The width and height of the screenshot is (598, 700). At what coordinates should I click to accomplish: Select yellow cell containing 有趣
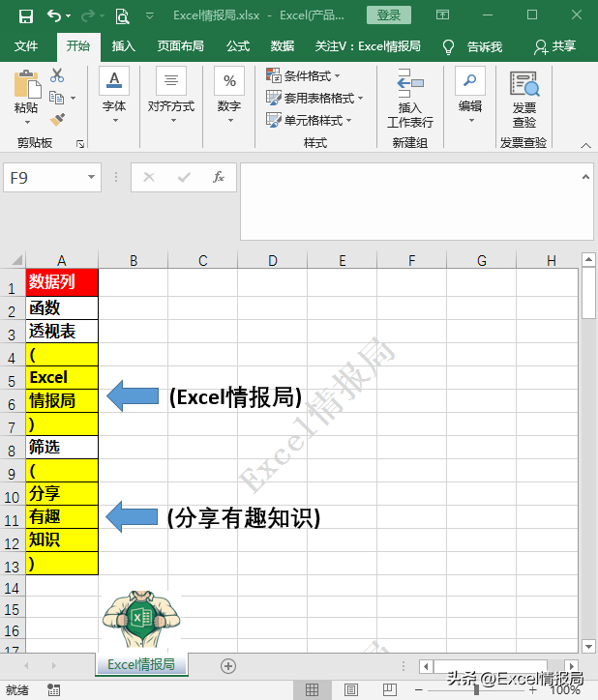point(62,517)
